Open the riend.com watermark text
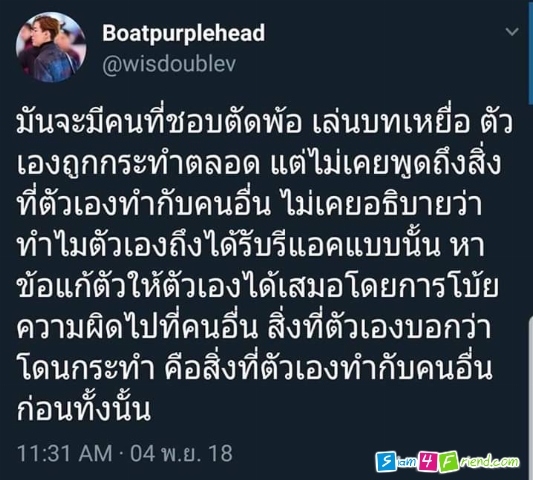This screenshot has width=533, height=480. pos(489,462)
